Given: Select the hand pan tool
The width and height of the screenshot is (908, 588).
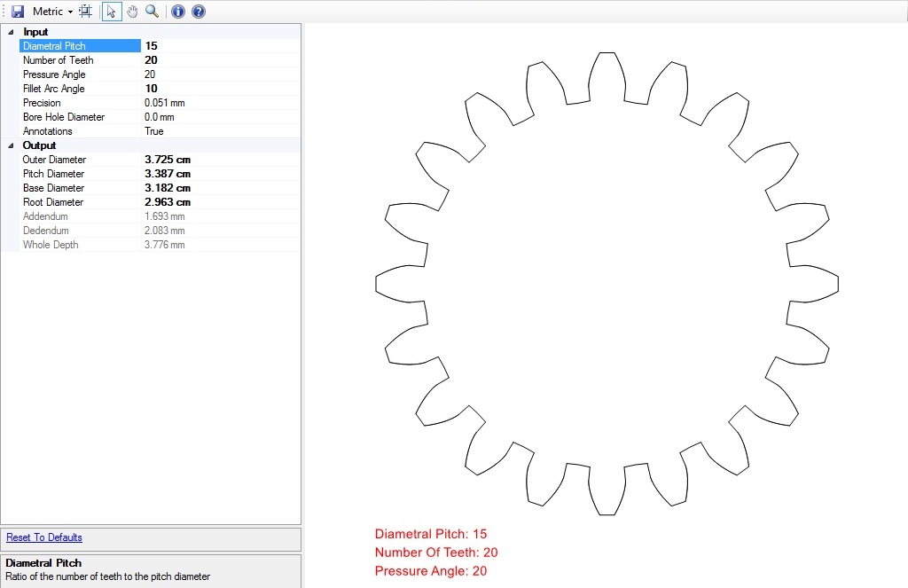Looking at the screenshot, I should pyautogui.click(x=132, y=12).
